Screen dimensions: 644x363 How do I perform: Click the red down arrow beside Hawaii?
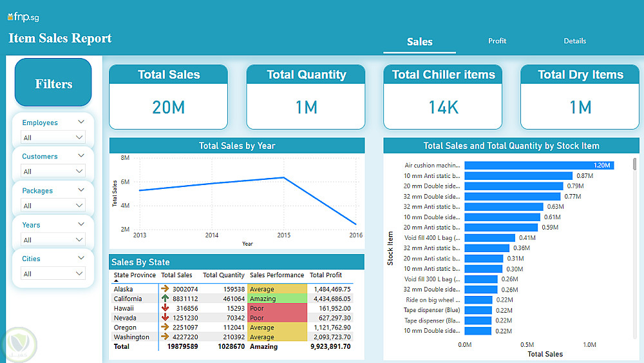coord(165,308)
